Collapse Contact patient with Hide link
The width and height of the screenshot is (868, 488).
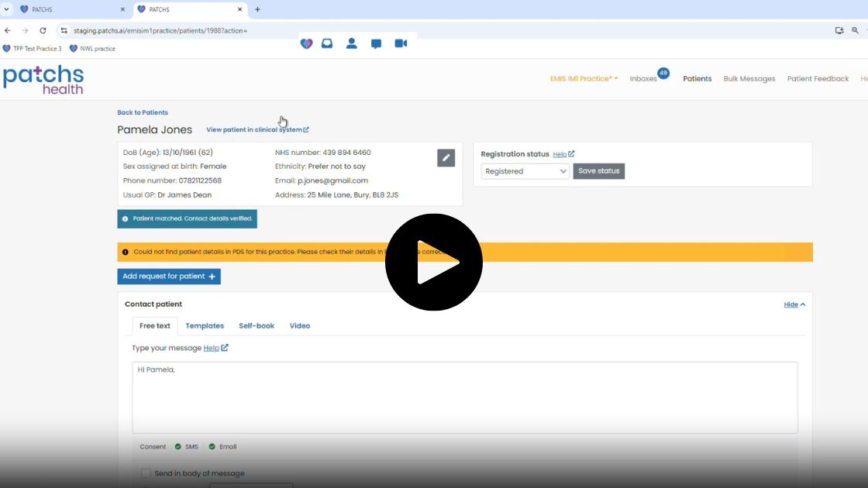point(794,304)
